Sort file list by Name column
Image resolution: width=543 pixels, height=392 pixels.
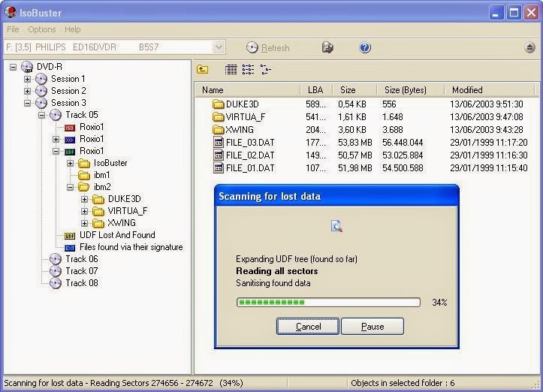[247, 90]
